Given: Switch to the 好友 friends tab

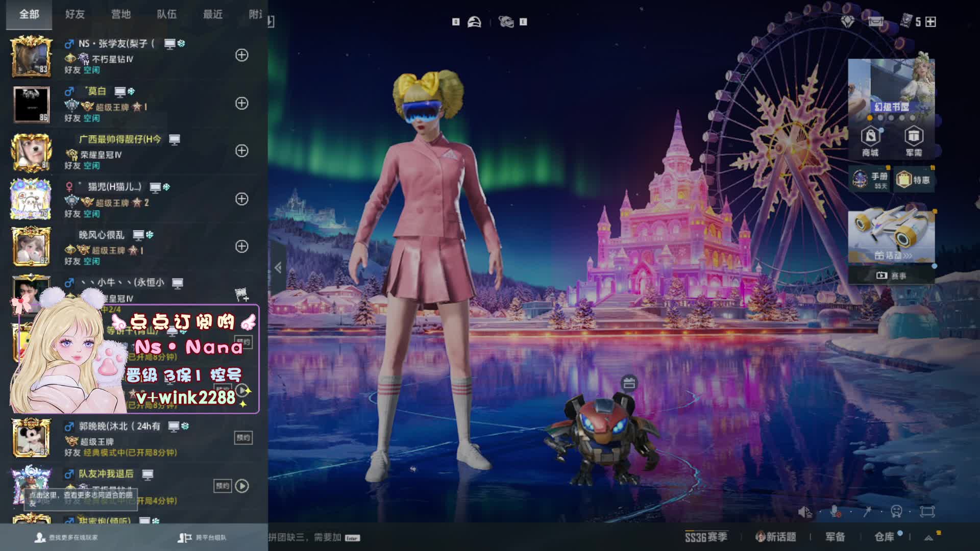Looking at the screenshot, I should click(75, 14).
